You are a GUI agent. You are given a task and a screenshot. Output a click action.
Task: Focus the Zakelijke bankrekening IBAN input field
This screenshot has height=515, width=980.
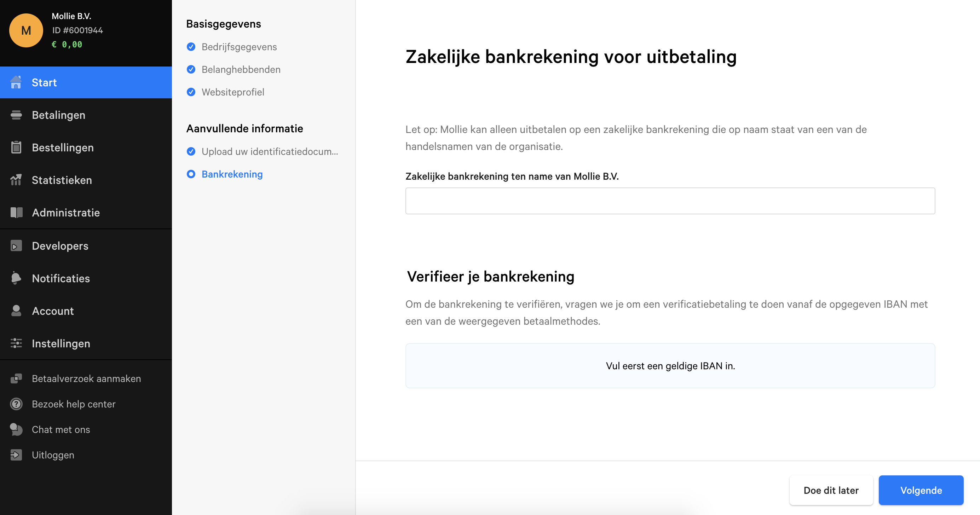click(670, 201)
